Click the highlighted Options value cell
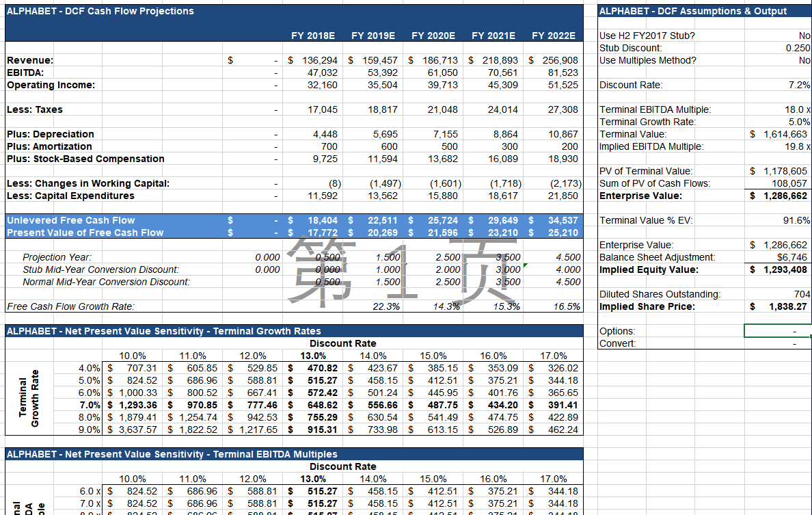The image size is (812, 515). (x=777, y=330)
